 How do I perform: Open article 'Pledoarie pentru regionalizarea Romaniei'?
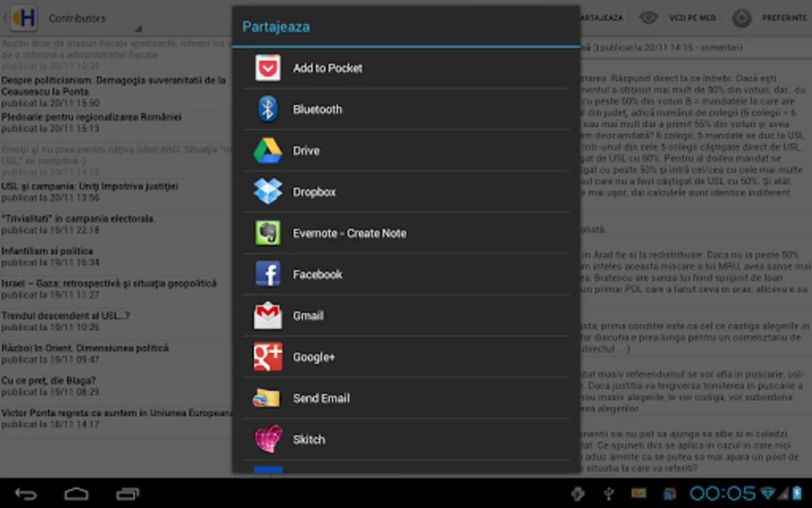click(x=116, y=122)
